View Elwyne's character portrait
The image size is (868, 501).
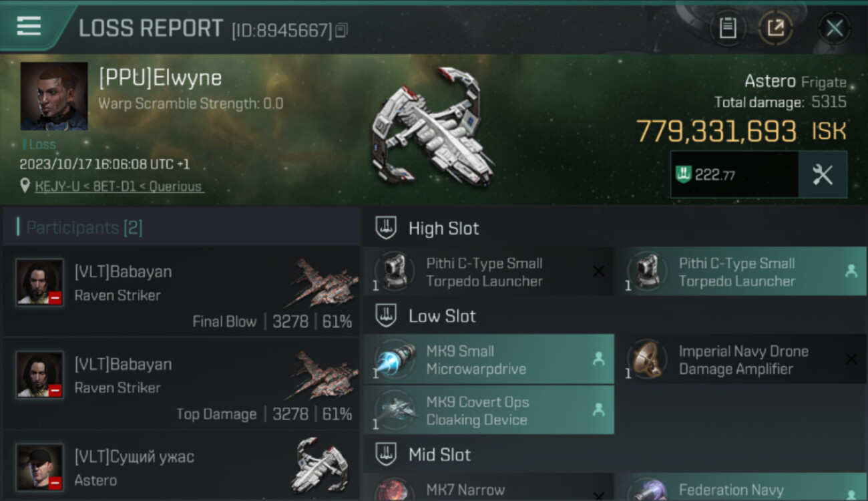[x=54, y=96]
